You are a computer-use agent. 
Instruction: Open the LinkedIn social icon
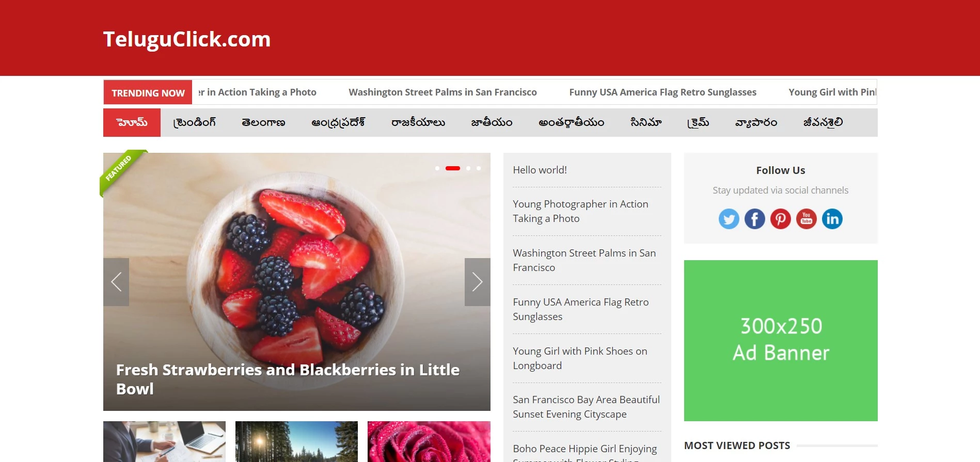pyautogui.click(x=832, y=219)
